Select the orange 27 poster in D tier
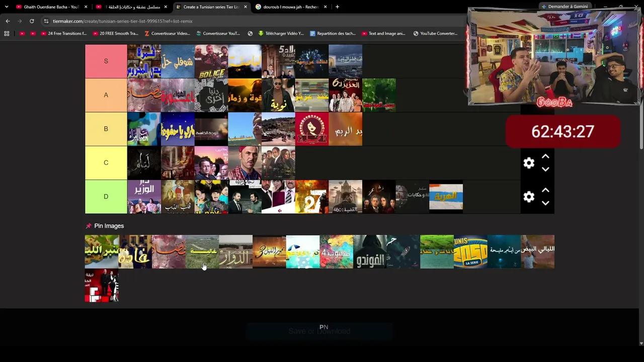Viewport: 644px width, 362px height. [x=312, y=197]
